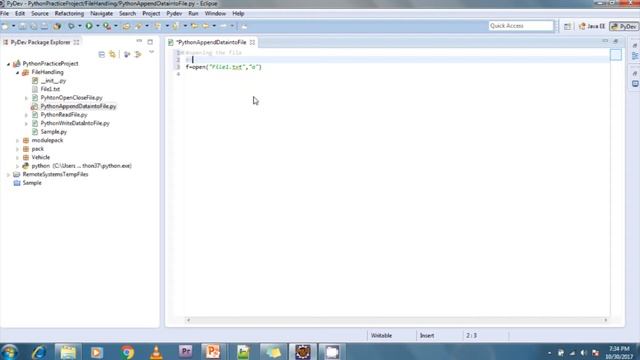640x360 pixels.
Task: Close the PythonAppendDataintoFile editor tab
Action: pos(253,42)
